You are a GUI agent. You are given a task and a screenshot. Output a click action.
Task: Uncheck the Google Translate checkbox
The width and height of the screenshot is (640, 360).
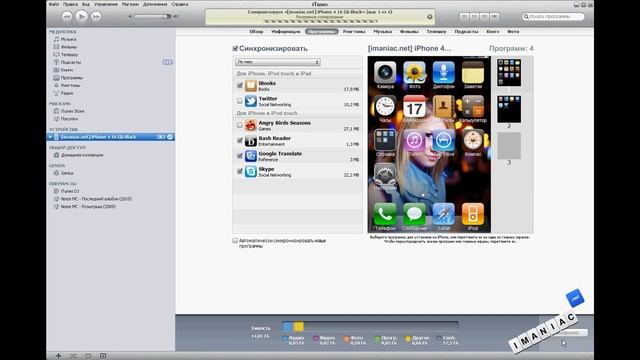pyautogui.click(x=240, y=156)
